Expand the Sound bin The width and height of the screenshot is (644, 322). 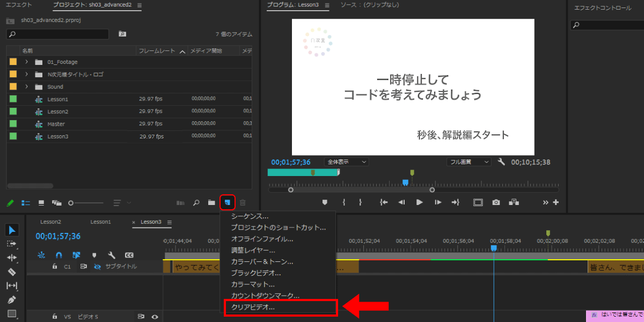pos(26,86)
